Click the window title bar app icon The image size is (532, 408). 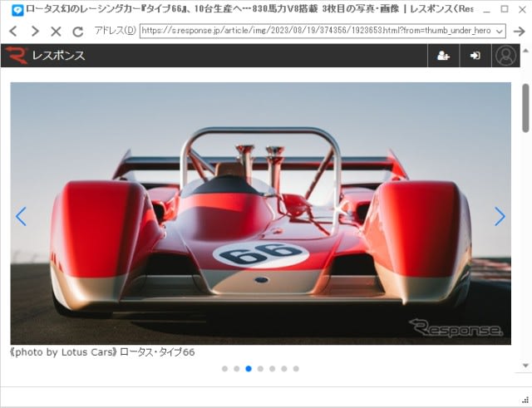pos(17,11)
